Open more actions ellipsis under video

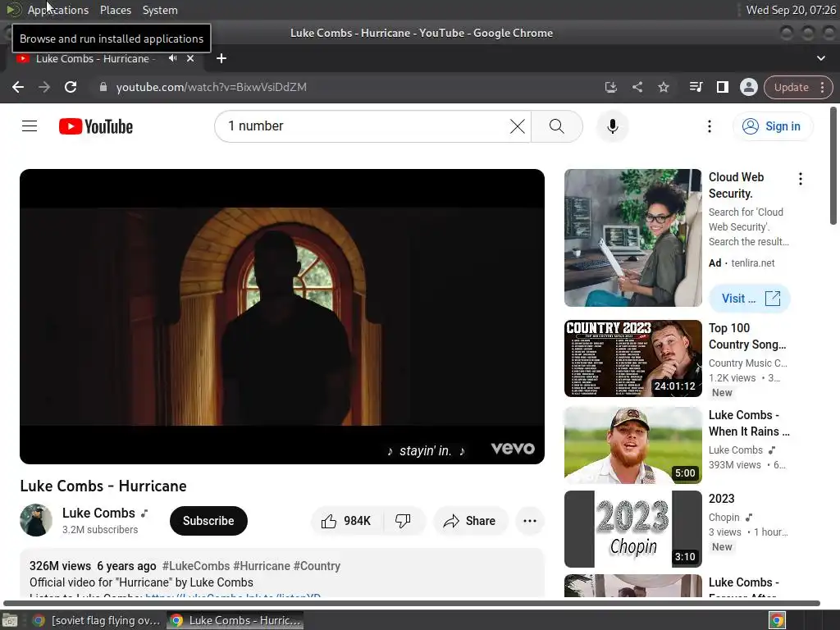[x=530, y=521]
